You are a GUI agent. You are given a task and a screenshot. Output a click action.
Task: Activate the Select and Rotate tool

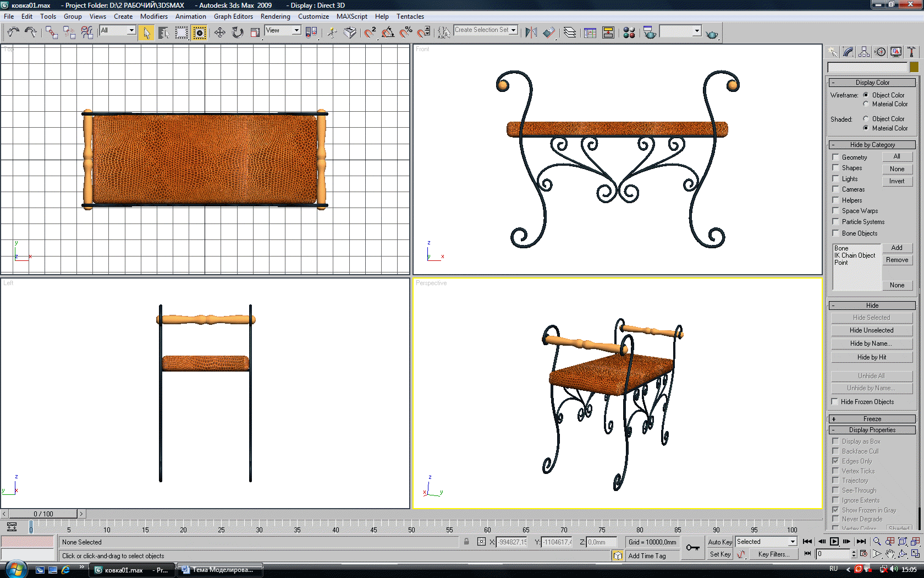[238, 33]
